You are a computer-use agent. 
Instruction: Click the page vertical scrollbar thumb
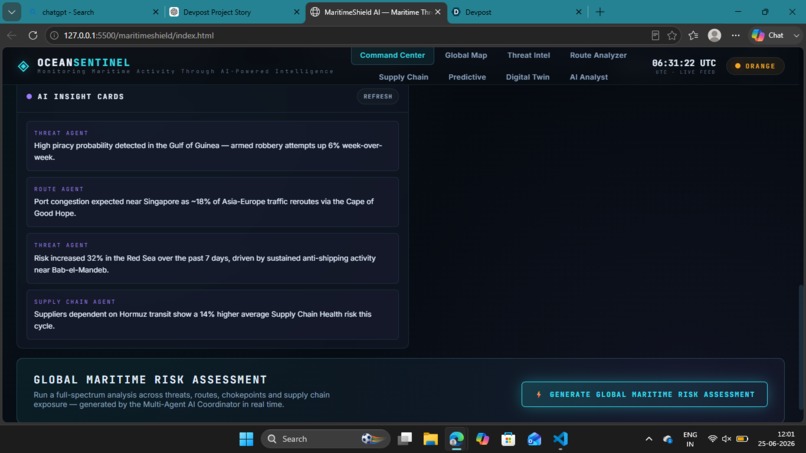(x=801, y=347)
